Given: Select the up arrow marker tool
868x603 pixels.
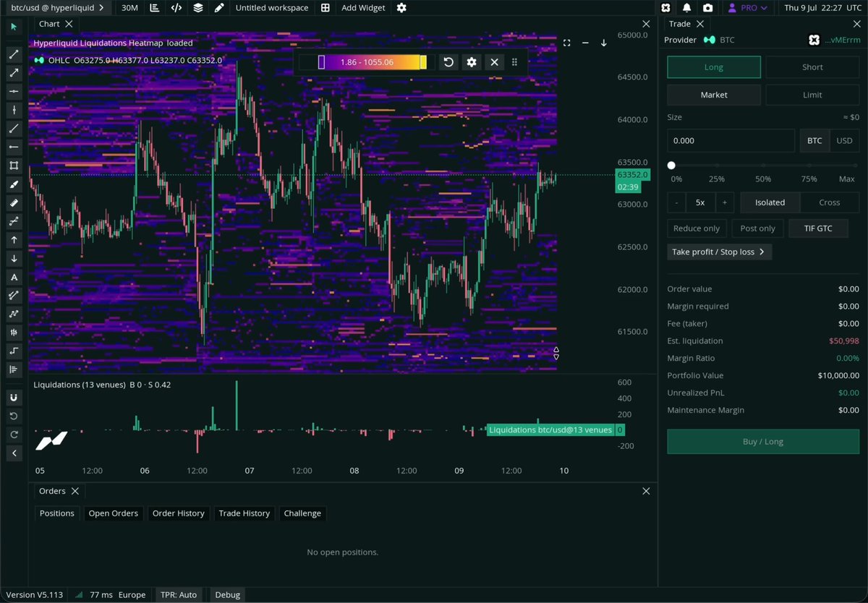Looking at the screenshot, I should (x=14, y=239).
